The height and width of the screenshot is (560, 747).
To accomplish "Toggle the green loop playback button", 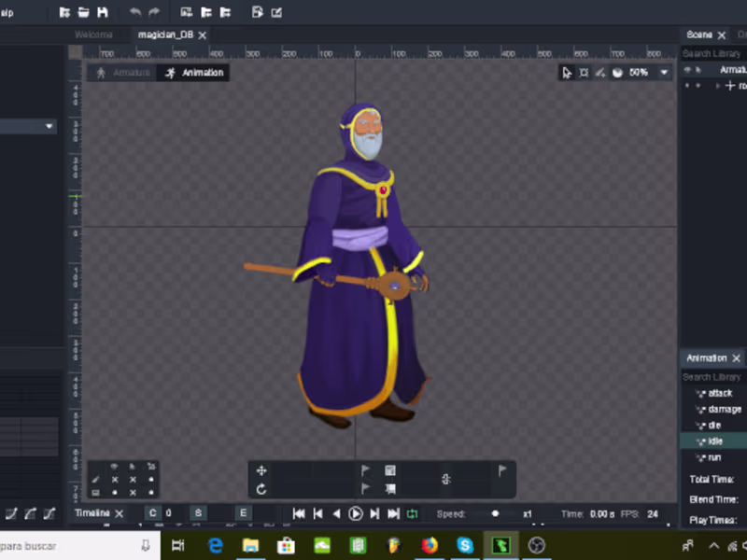I will pyautogui.click(x=412, y=513).
